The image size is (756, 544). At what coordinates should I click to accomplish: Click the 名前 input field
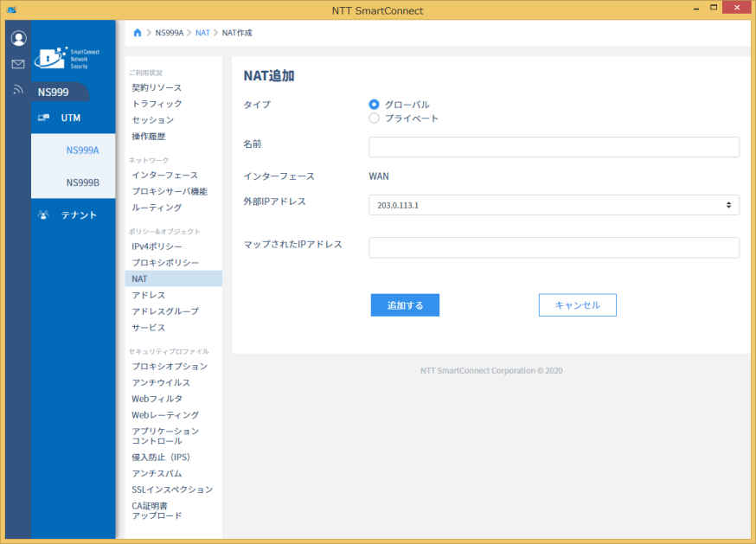pos(554,147)
